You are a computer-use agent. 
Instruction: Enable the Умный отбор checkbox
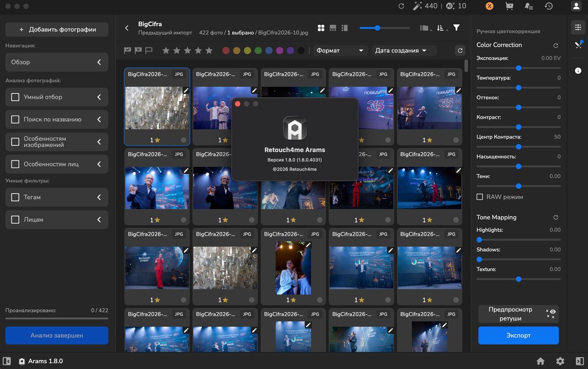tap(15, 97)
